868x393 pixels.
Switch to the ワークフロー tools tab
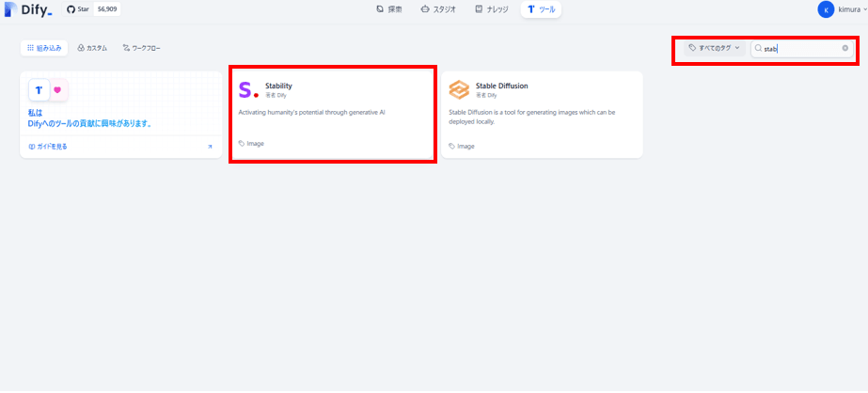click(142, 48)
